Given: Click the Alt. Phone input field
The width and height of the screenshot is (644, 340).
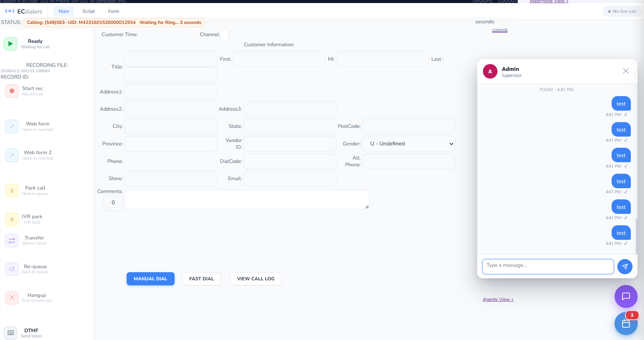Looking at the screenshot, I should tap(409, 161).
